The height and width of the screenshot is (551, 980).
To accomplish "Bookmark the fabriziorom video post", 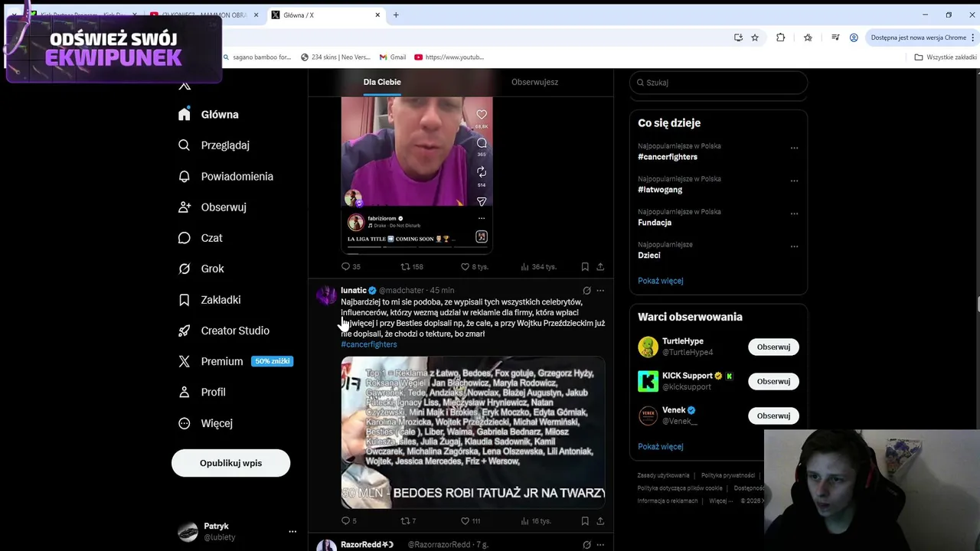I will [585, 266].
